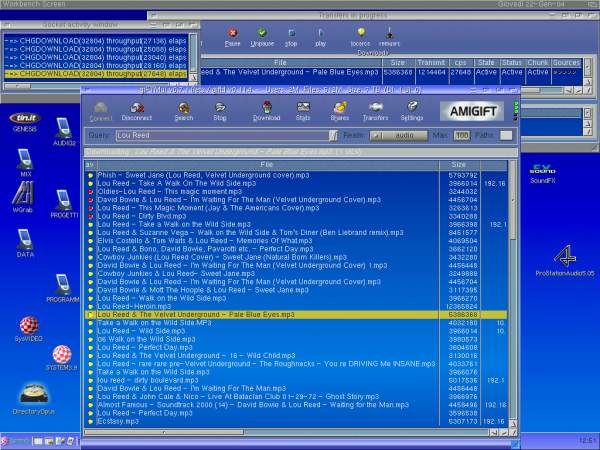Open the SoundFX desktop icon

click(x=543, y=174)
